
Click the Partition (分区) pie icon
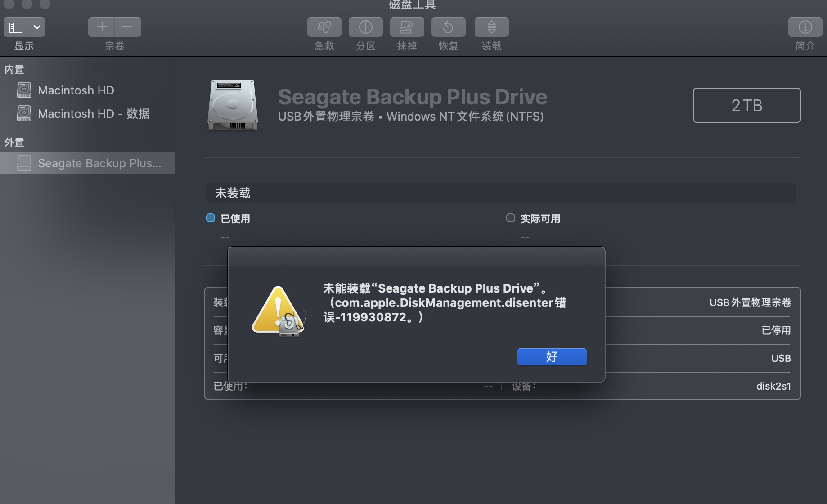pos(365,27)
